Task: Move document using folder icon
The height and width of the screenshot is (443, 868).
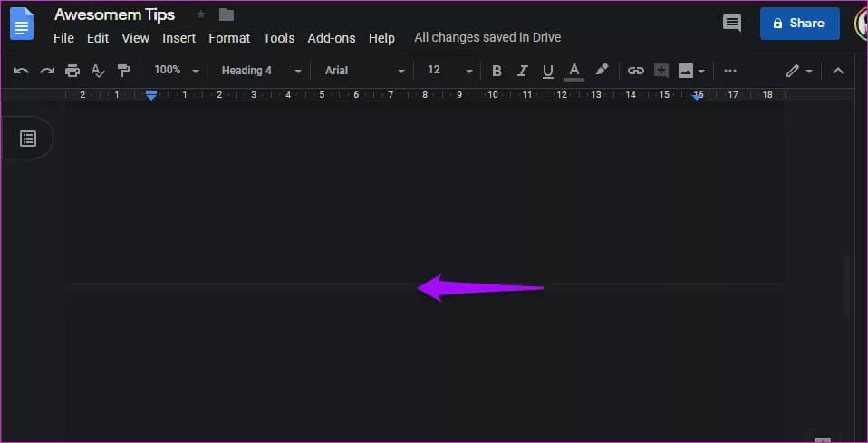Action: point(227,15)
